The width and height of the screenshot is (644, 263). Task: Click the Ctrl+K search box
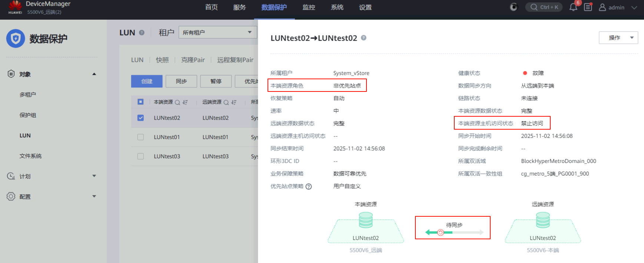(544, 7)
